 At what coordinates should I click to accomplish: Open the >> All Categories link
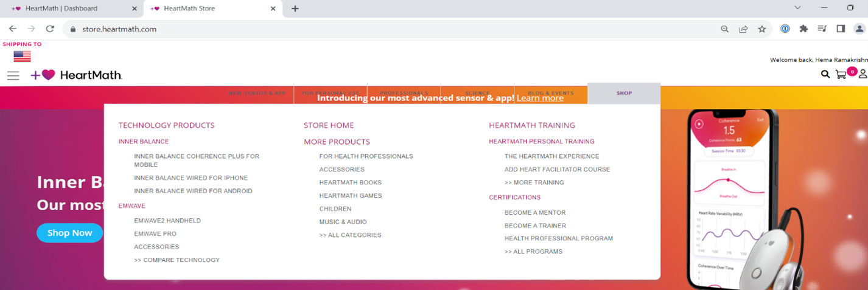[x=350, y=235]
